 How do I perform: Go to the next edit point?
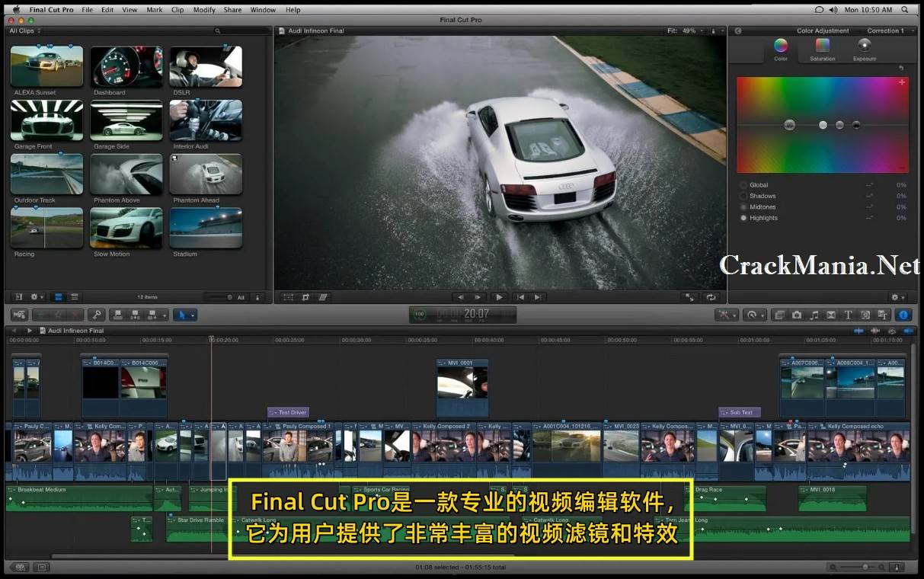[538, 297]
